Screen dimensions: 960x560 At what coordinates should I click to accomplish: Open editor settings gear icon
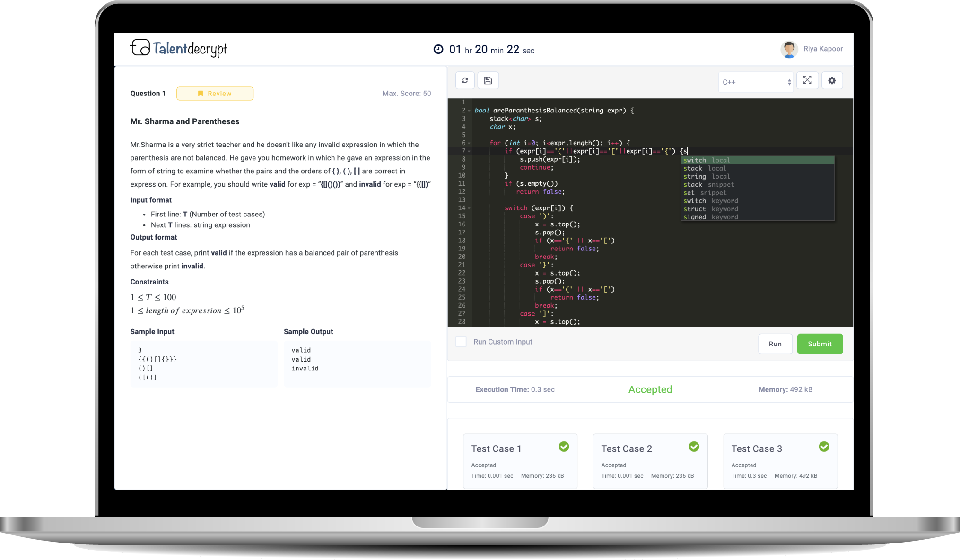coord(832,80)
